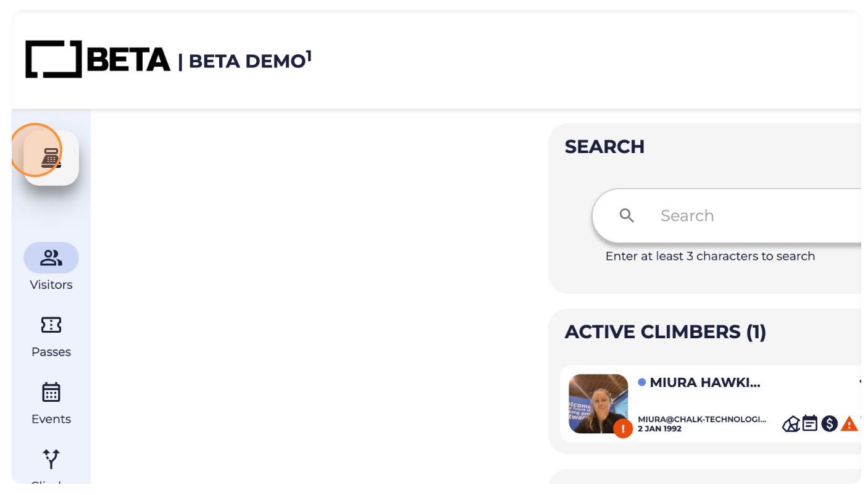The image size is (868, 495).
Task: Go to the Visitors menu label
Action: (x=51, y=285)
